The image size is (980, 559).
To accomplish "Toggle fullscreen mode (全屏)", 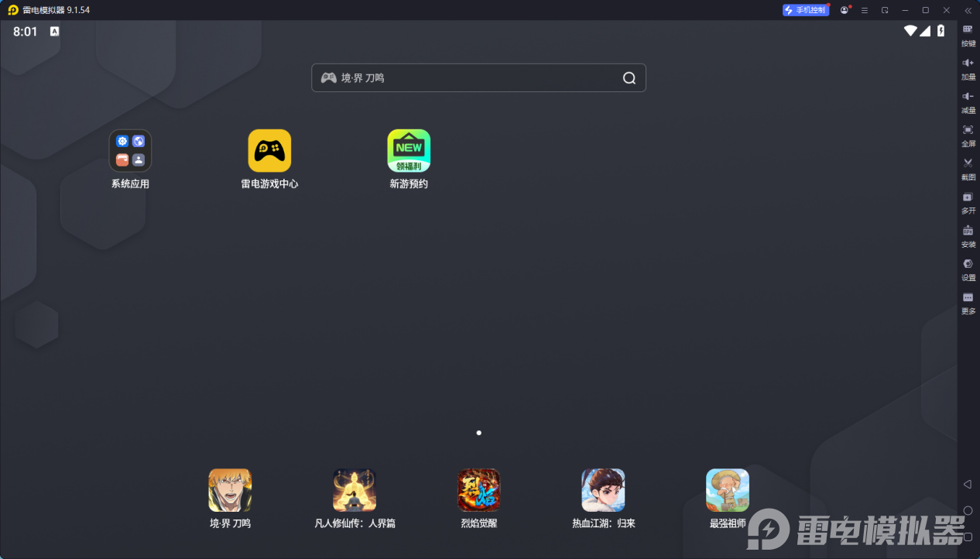I will coord(968,134).
